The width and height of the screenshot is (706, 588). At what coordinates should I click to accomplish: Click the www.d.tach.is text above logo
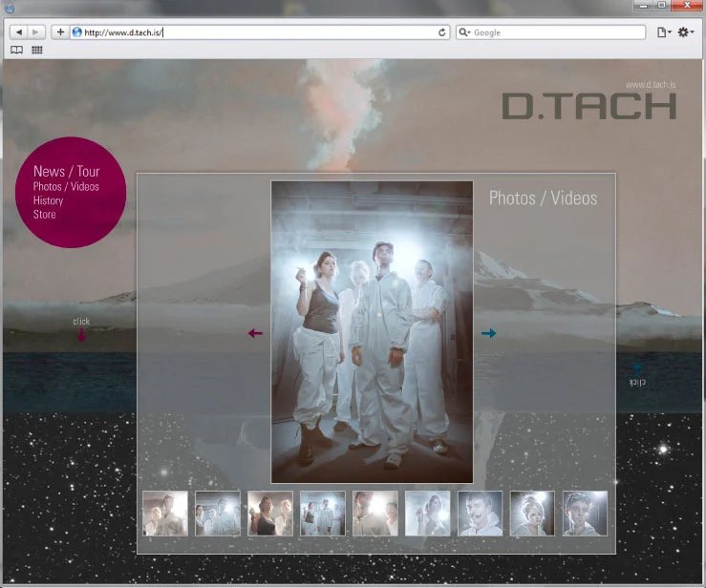pos(651,85)
